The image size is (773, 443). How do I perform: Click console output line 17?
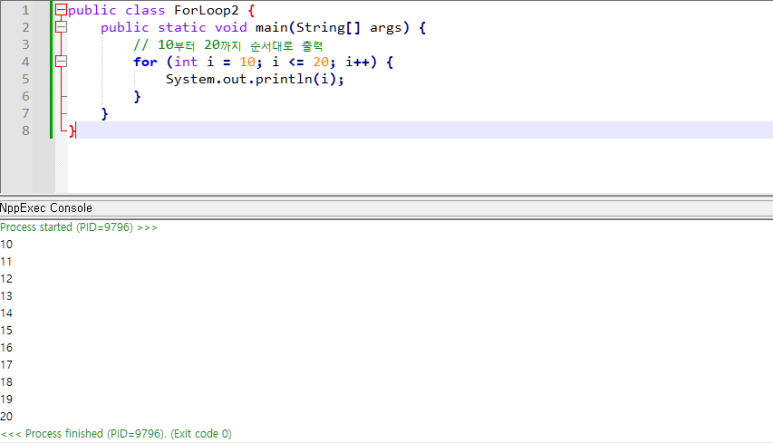(x=6, y=365)
